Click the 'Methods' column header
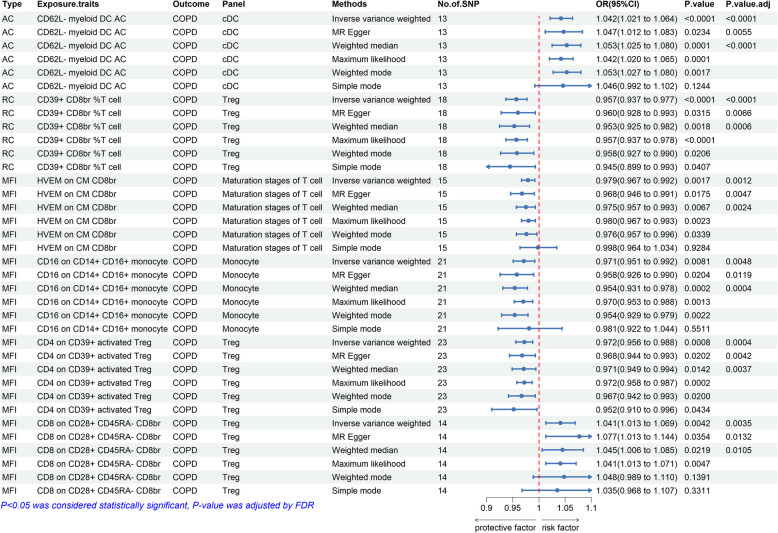This screenshot has width=778, height=533. click(349, 4)
